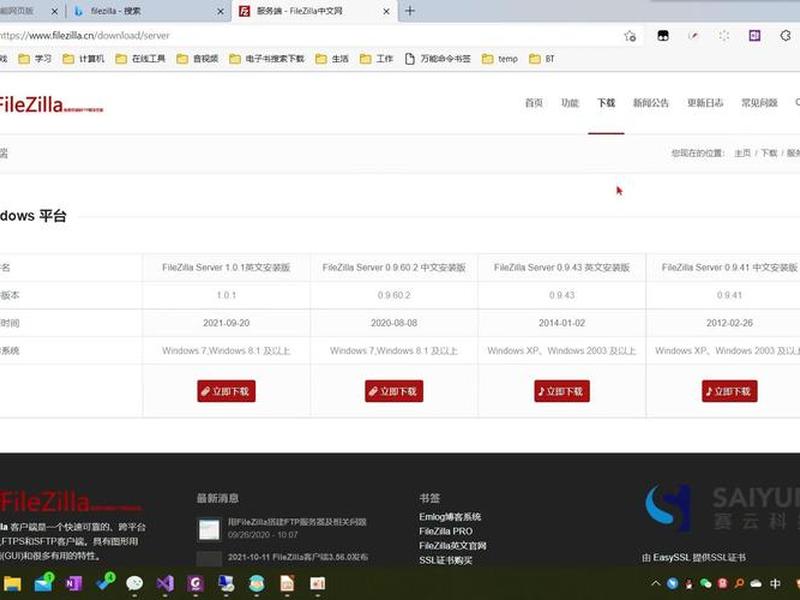Toggle the 中 input method indicator
800x600 pixels.
point(775,583)
